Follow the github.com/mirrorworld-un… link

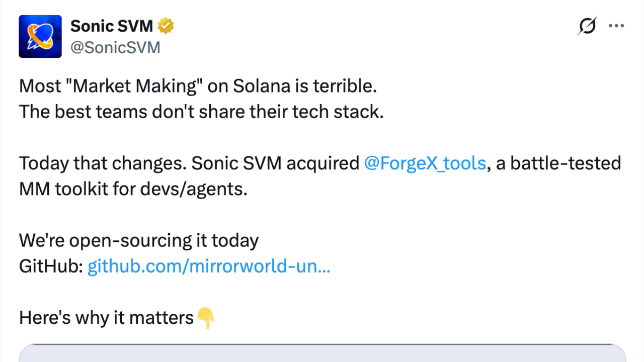209,266
